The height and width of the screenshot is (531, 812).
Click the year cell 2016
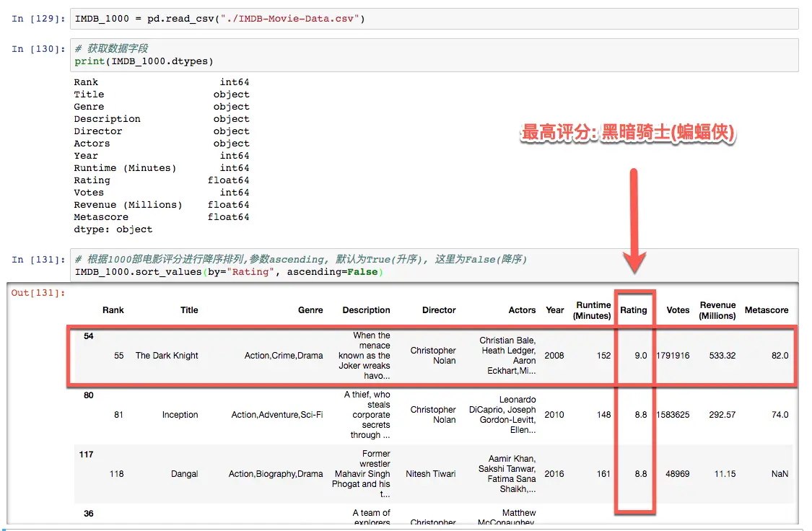click(554, 473)
